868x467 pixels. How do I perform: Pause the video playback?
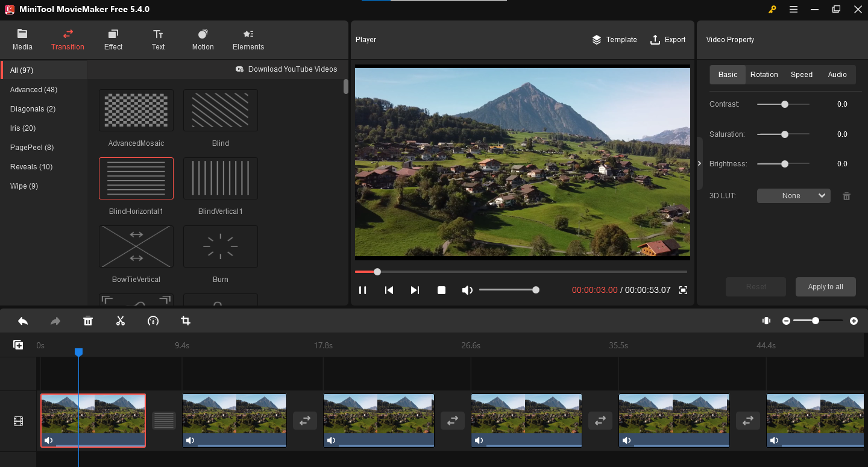pyautogui.click(x=362, y=290)
